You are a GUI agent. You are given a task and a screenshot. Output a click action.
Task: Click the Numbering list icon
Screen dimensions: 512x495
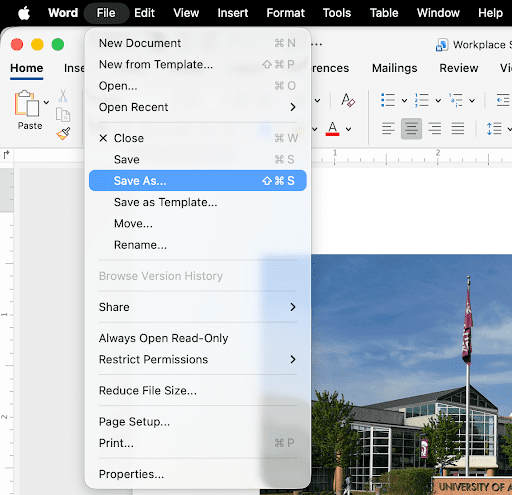[422, 100]
